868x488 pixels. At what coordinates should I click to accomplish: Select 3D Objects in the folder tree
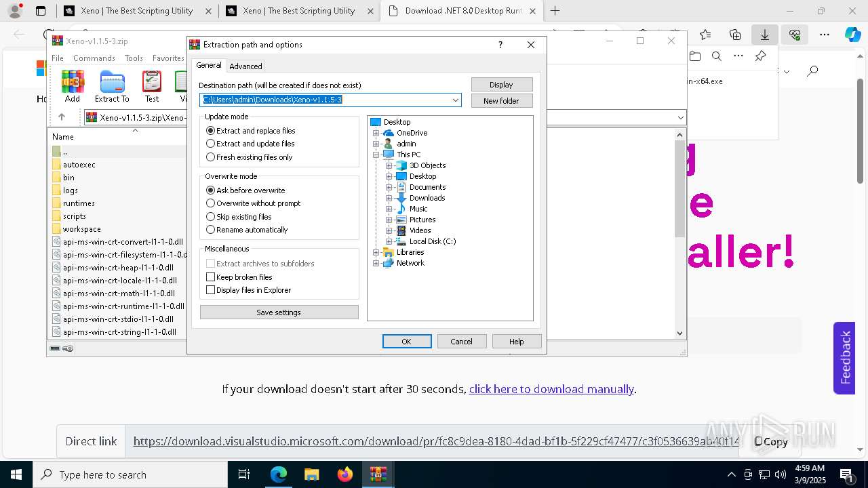427,165
